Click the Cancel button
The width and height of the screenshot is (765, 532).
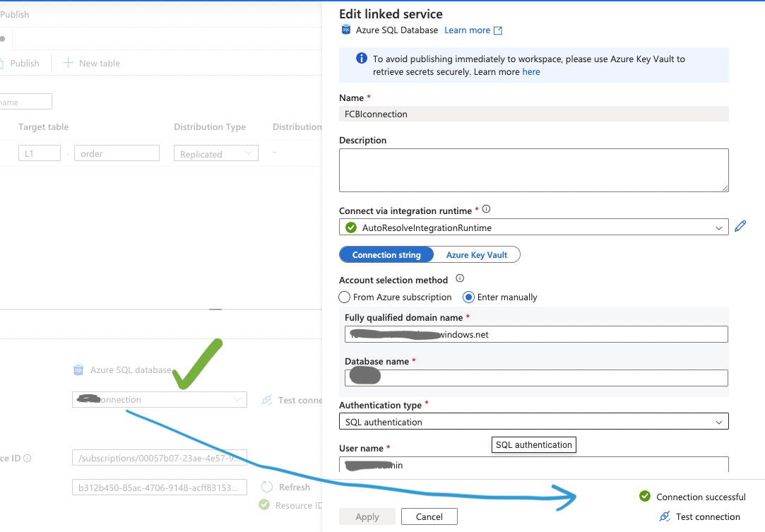point(429,516)
